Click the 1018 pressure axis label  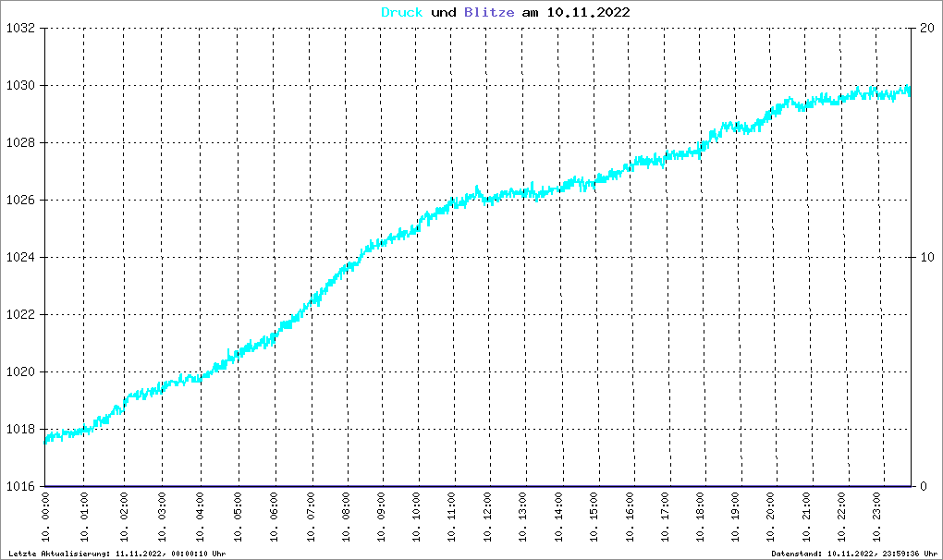pos(18,429)
